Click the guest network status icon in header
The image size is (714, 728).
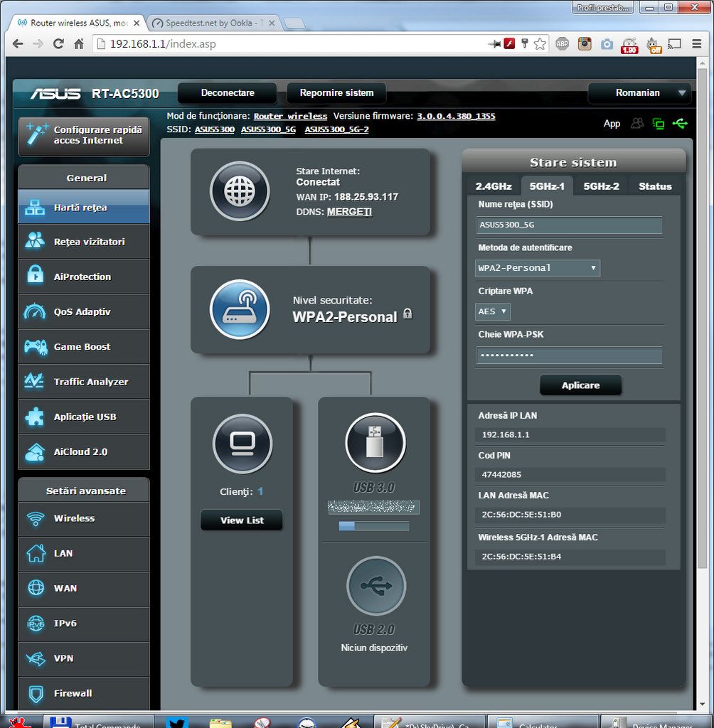637,124
